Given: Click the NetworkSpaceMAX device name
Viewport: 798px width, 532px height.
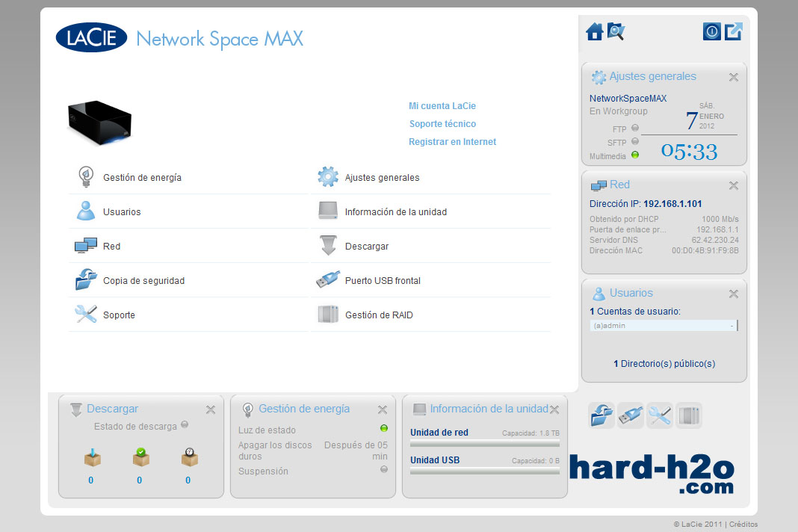Looking at the screenshot, I should pyautogui.click(x=628, y=98).
